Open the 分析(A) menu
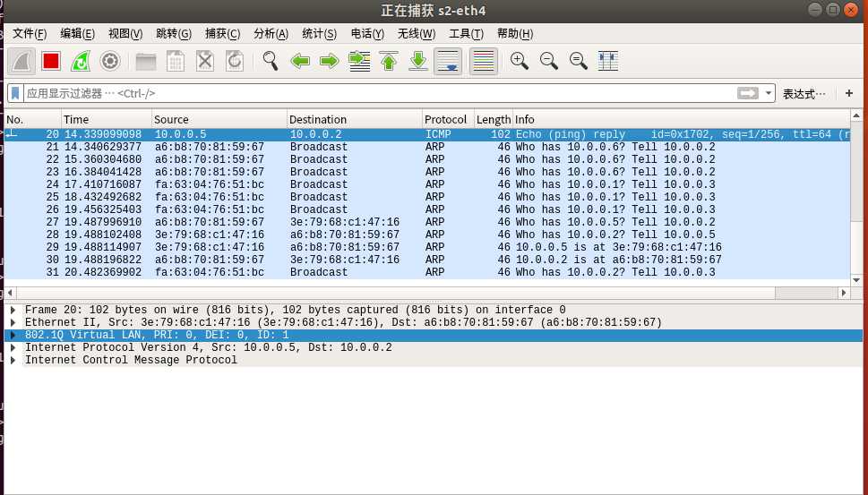The height and width of the screenshot is (495, 868). pyautogui.click(x=271, y=34)
